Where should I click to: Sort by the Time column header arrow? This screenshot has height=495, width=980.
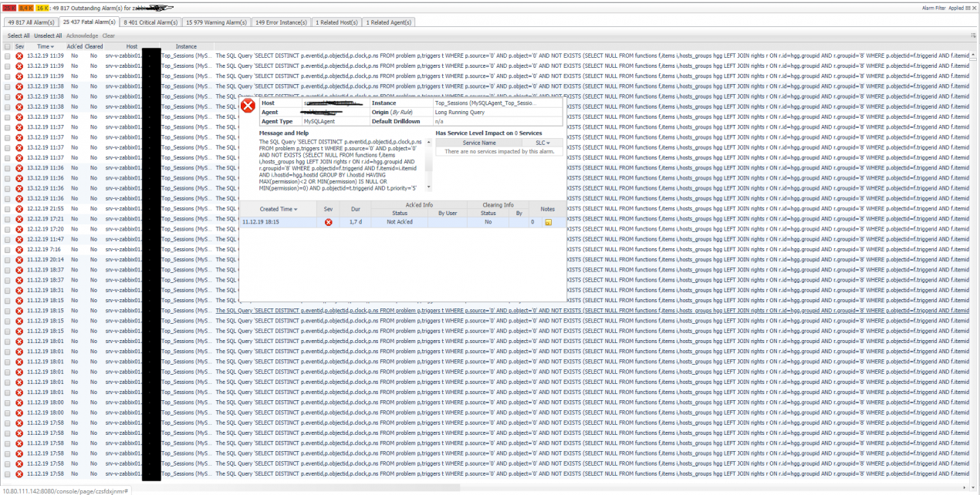51,46
